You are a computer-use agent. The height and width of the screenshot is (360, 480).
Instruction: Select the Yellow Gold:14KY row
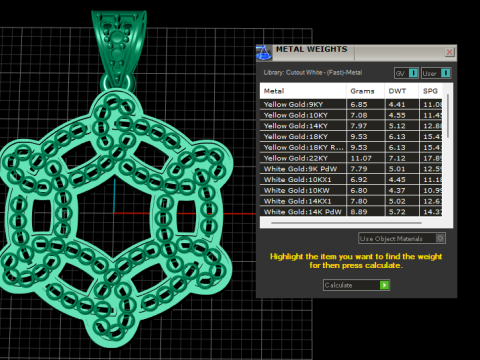pyautogui.click(x=351, y=126)
